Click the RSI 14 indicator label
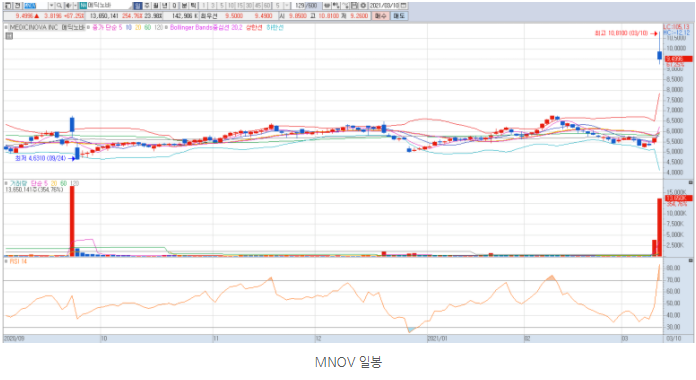This screenshot has height=380, width=696. point(18,261)
